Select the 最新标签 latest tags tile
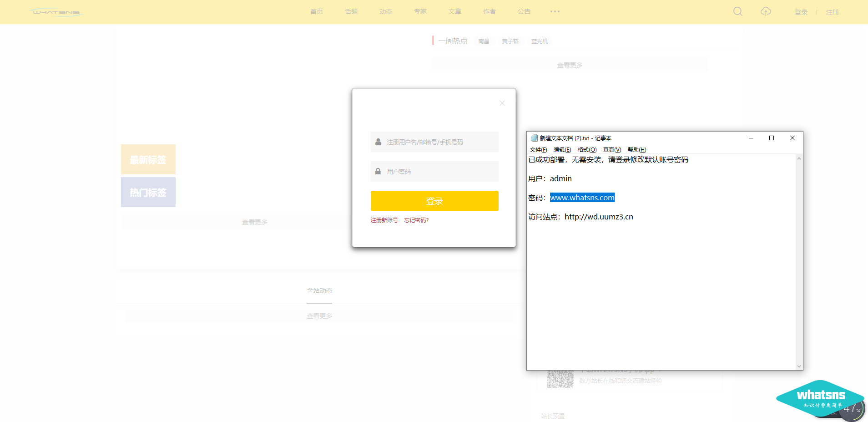868x422 pixels. (x=148, y=159)
